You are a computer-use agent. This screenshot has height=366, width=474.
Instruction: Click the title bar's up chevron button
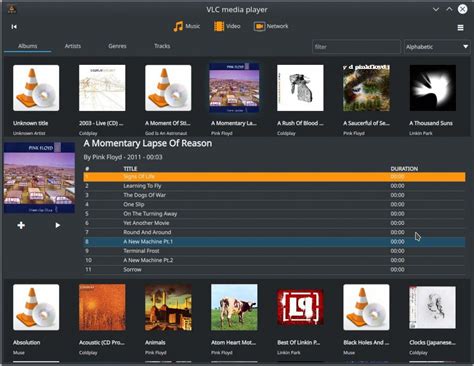click(449, 9)
